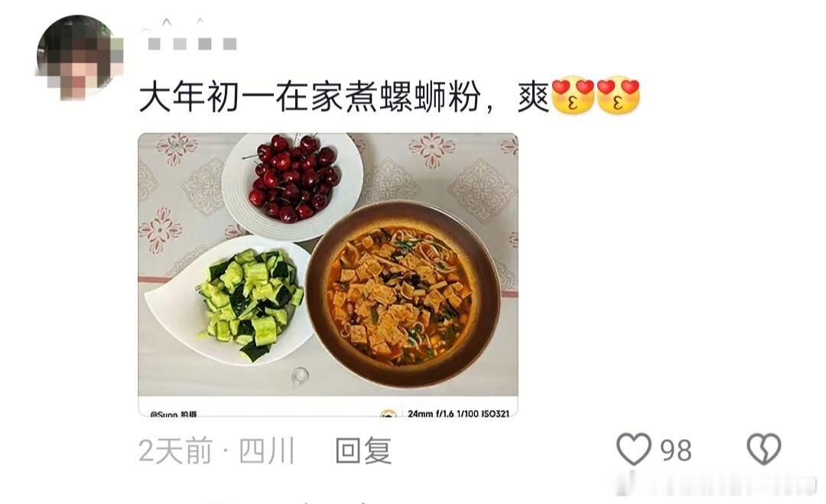Click the snail noodle bowl in the photo

[403, 294]
